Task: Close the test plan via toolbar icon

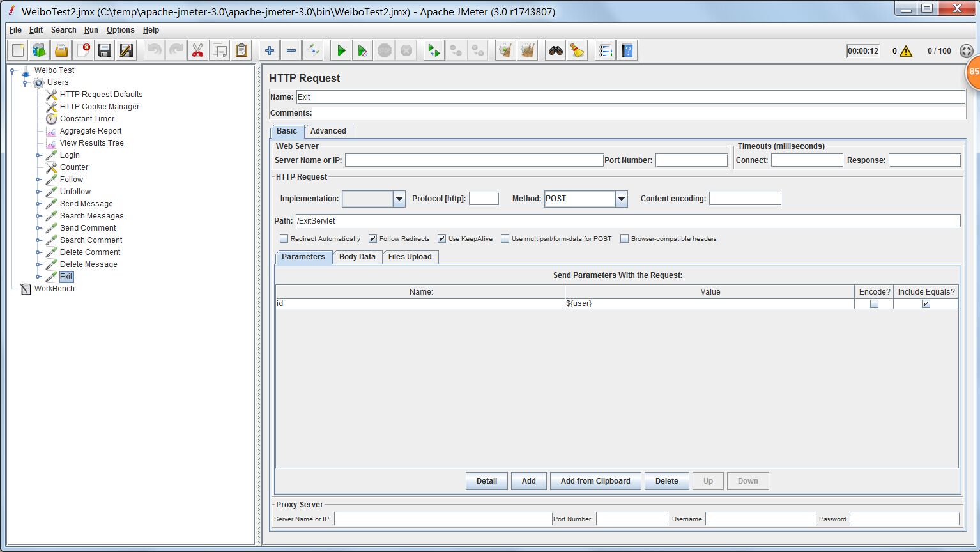Action: (83, 50)
